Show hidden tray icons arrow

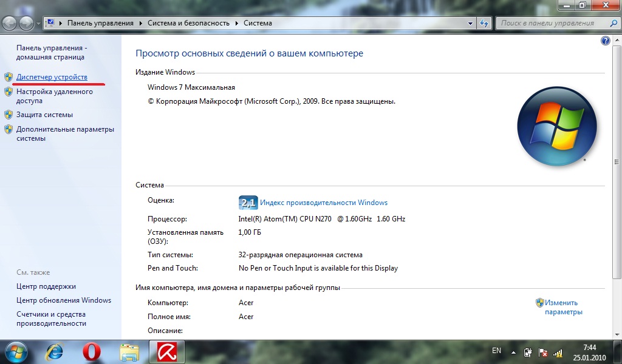pos(513,352)
